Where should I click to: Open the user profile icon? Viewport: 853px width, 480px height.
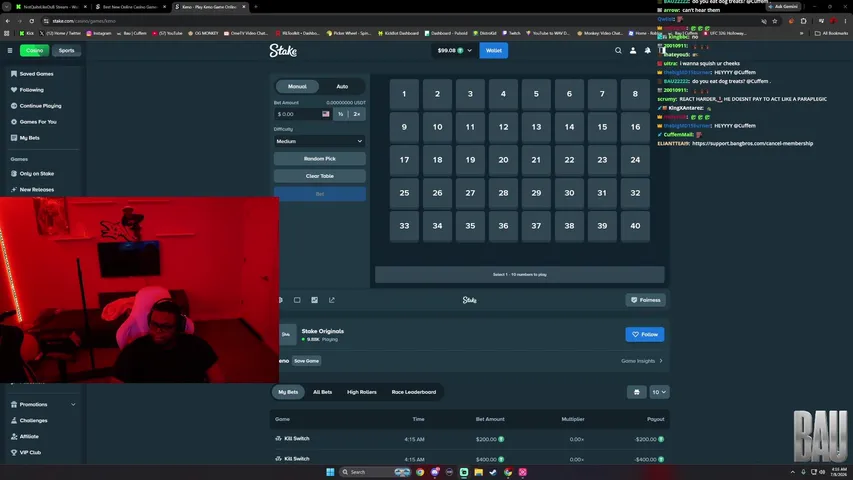coord(633,51)
